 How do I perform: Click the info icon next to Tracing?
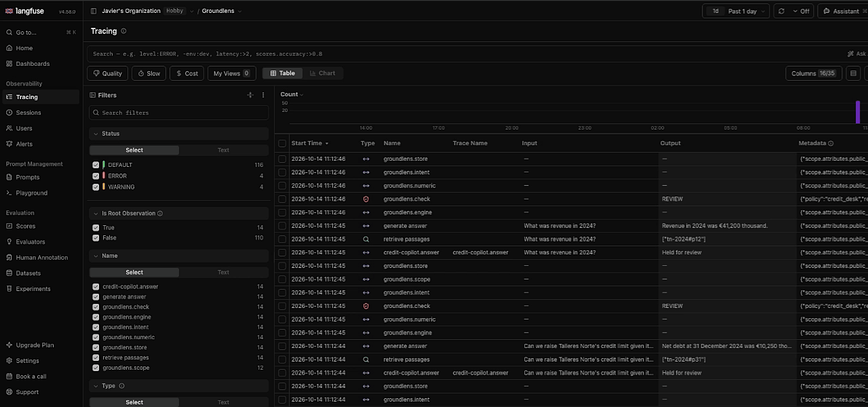click(x=123, y=31)
